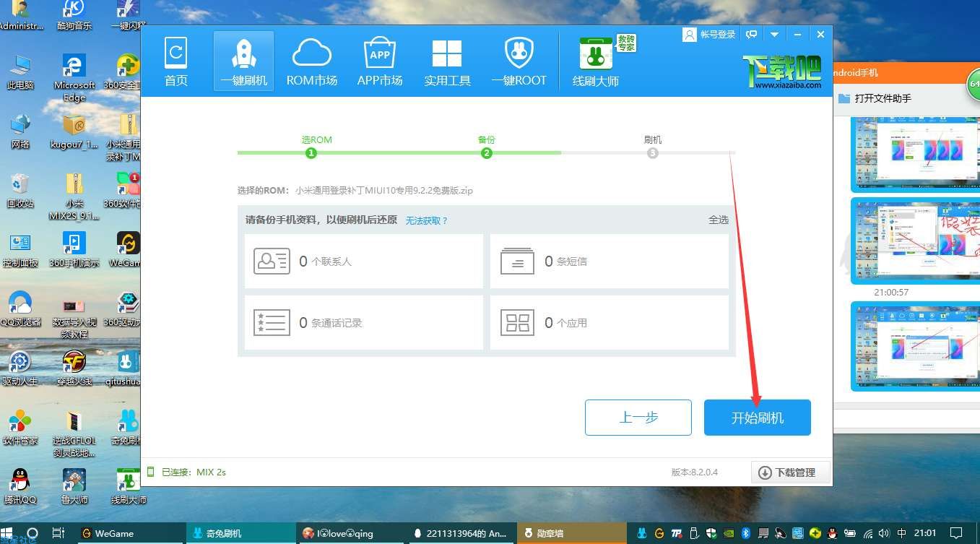Select the 个联系人 contacts backup card

[364, 262]
